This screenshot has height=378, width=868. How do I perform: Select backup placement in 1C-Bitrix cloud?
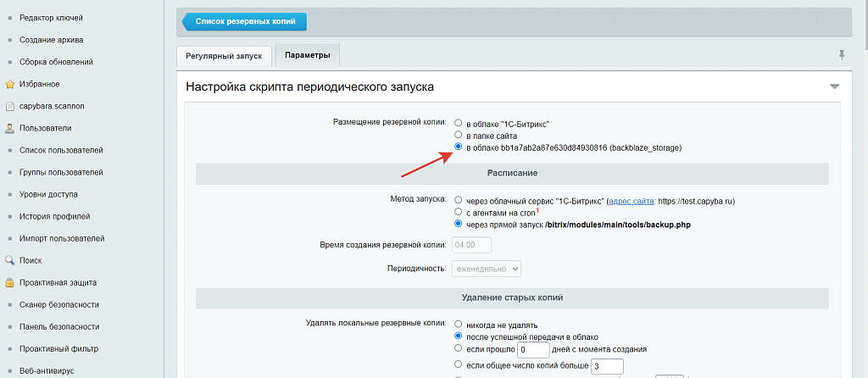click(x=459, y=123)
